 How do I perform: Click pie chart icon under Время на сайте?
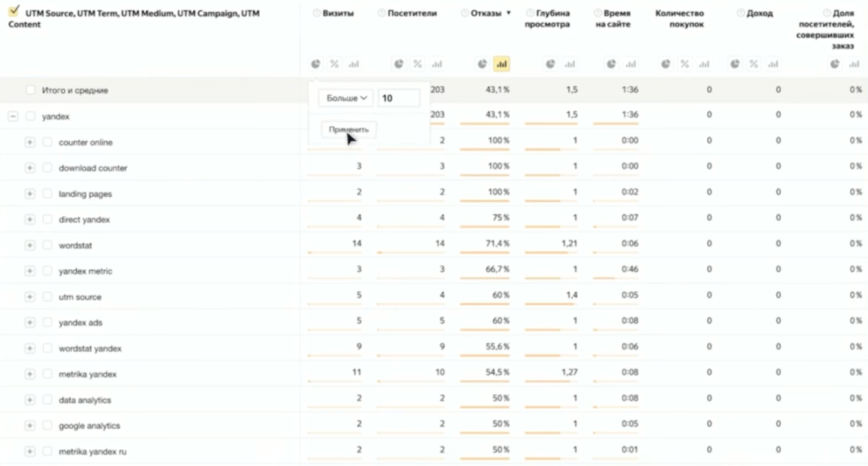tap(611, 64)
